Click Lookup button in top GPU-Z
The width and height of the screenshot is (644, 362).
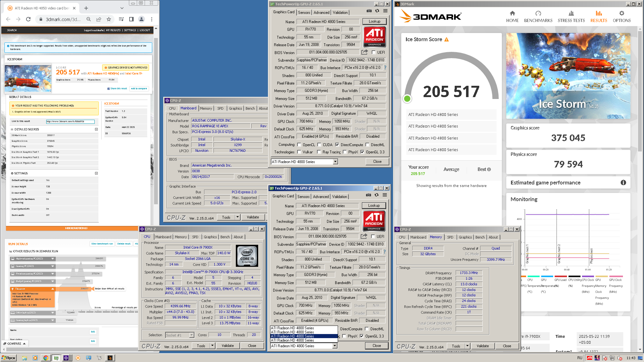pyautogui.click(x=374, y=21)
